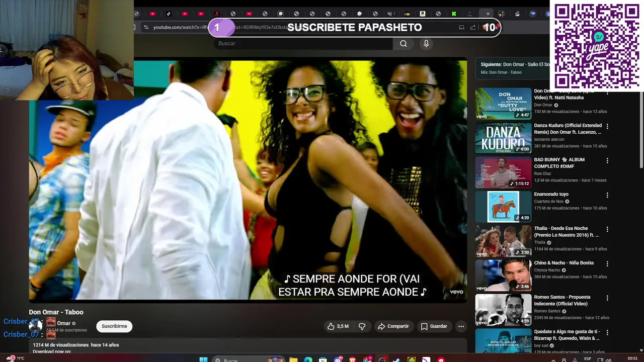
Task: Click Romeo Santos - Propuesta Indecente title
Action: tap(562, 300)
